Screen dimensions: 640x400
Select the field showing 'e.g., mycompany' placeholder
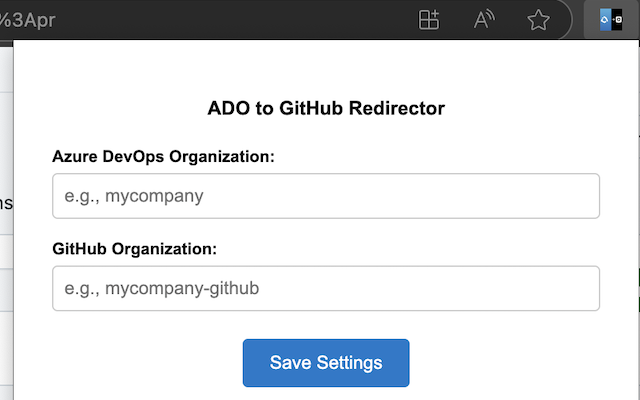(x=326, y=196)
